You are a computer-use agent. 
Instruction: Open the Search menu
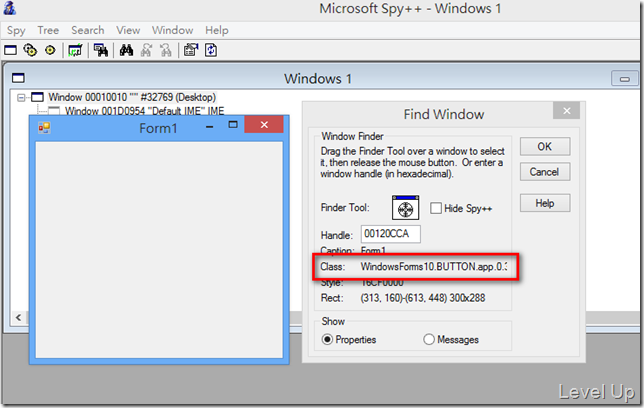(x=87, y=30)
